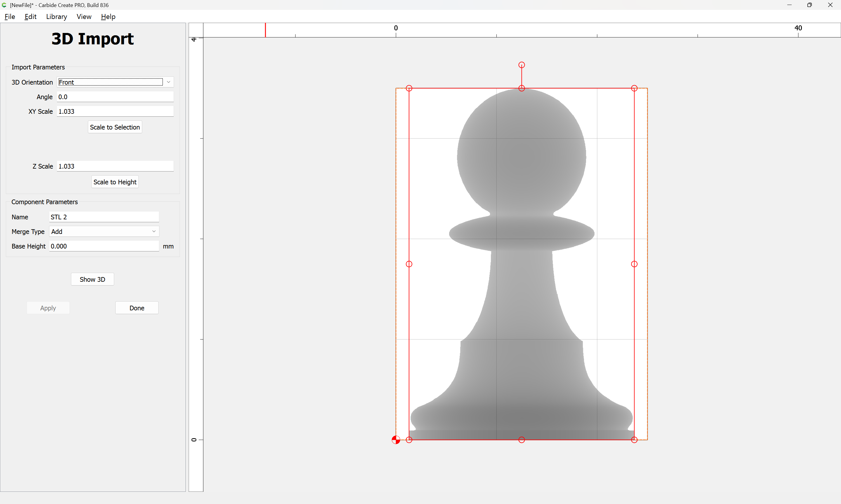The width and height of the screenshot is (841, 504).
Task: Click the Show 3D button
Action: [x=92, y=279]
